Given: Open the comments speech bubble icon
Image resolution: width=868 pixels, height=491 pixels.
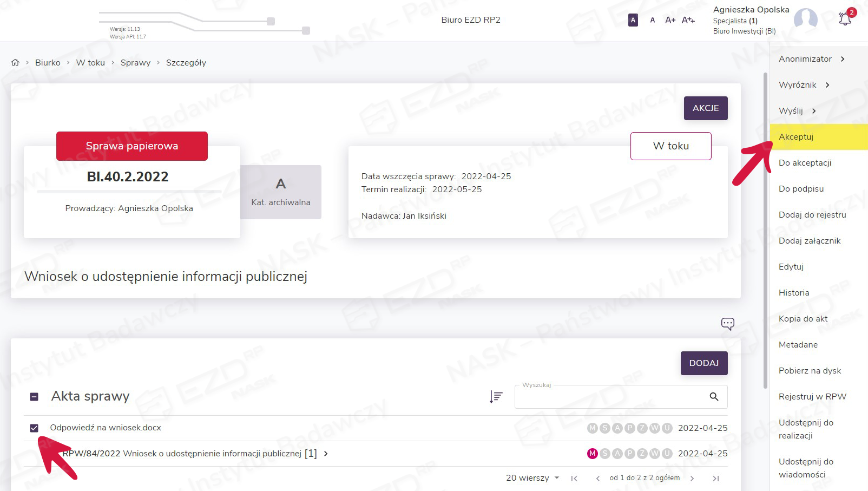Looking at the screenshot, I should click(x=727, y=324).
